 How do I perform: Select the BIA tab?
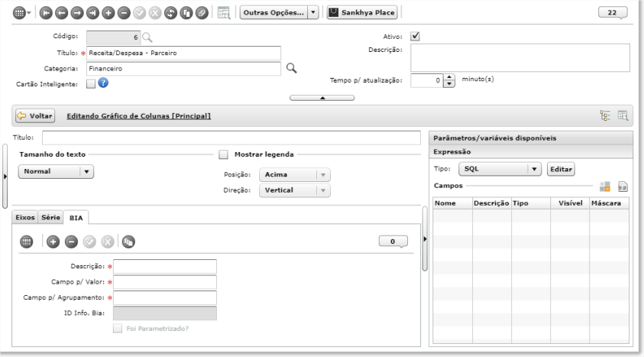76,218
